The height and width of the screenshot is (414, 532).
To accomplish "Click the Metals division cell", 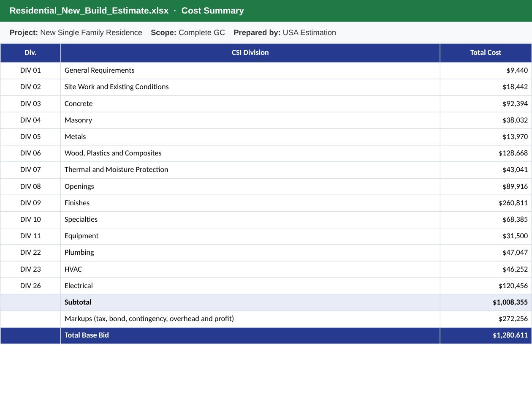I will click(x=250, y=137).
